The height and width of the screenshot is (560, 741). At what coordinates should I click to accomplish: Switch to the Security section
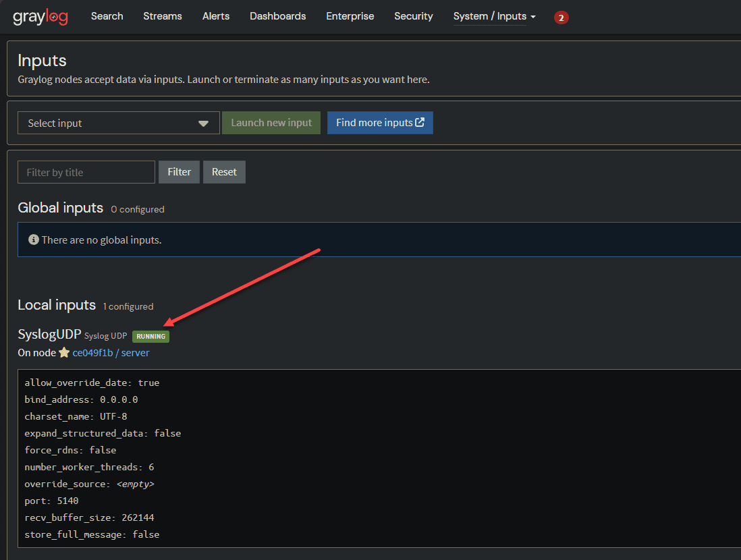tap(413, 16)
